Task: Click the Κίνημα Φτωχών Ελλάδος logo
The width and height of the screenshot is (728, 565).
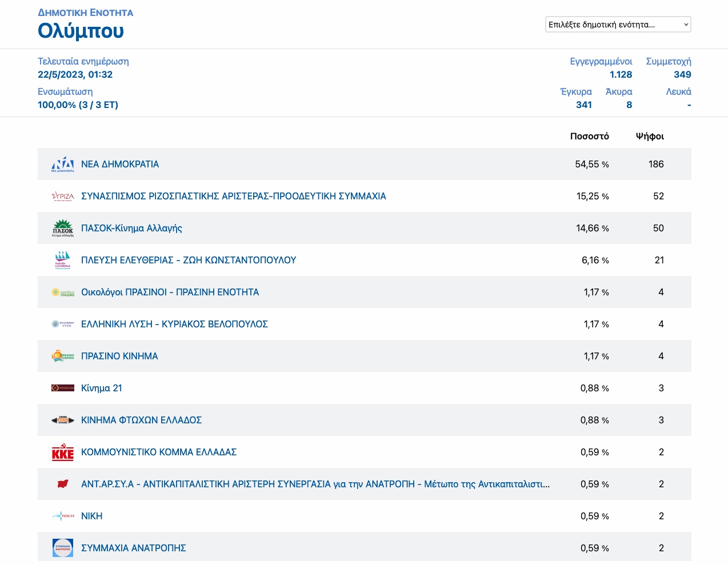Action: tap(63, 420)
